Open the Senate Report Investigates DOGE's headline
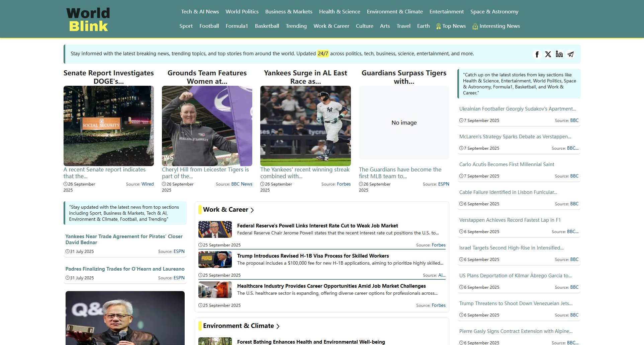This screenshot has height=345, width=644. (x=109, y=77)
